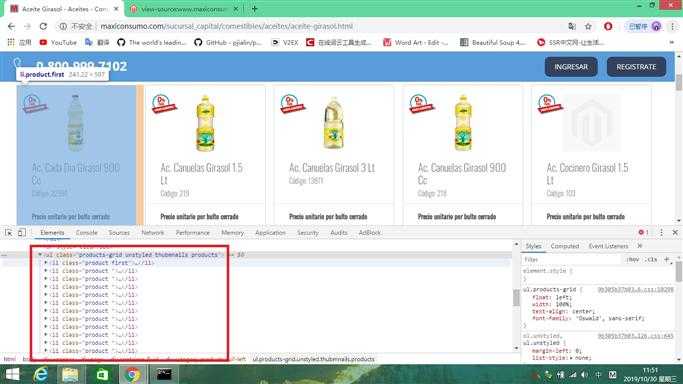The image size is (683, 384).
Task: Open a new browser tab with plus
Action: (254, 8)
